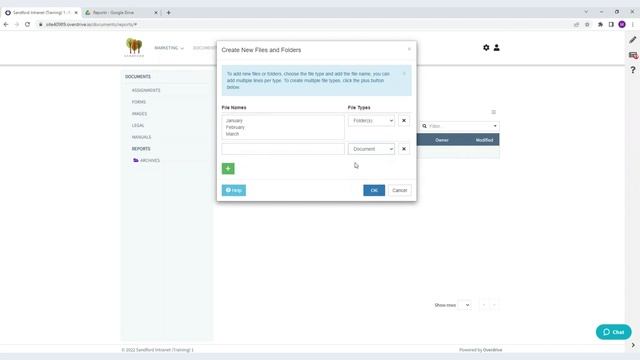The image size is (640, 360).
Task: Dismiss the blue info banner
Action: pyautogui.click(x=404, y=74)
